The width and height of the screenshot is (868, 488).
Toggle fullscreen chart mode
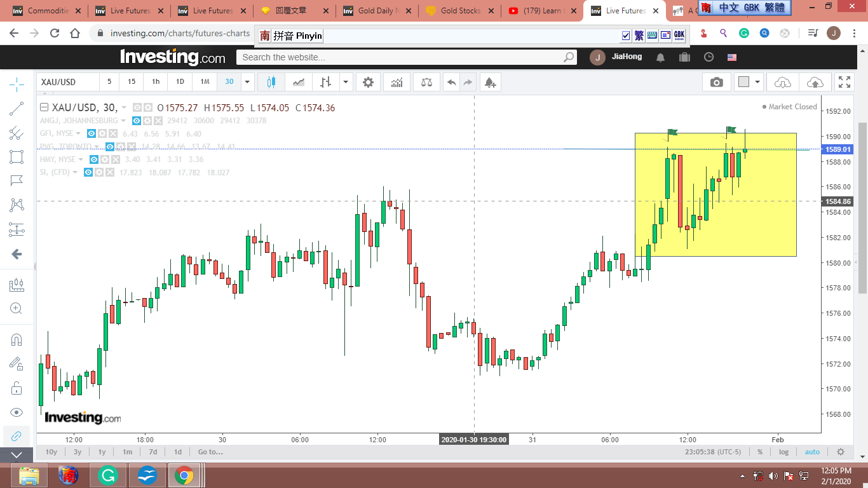(844, 82)
